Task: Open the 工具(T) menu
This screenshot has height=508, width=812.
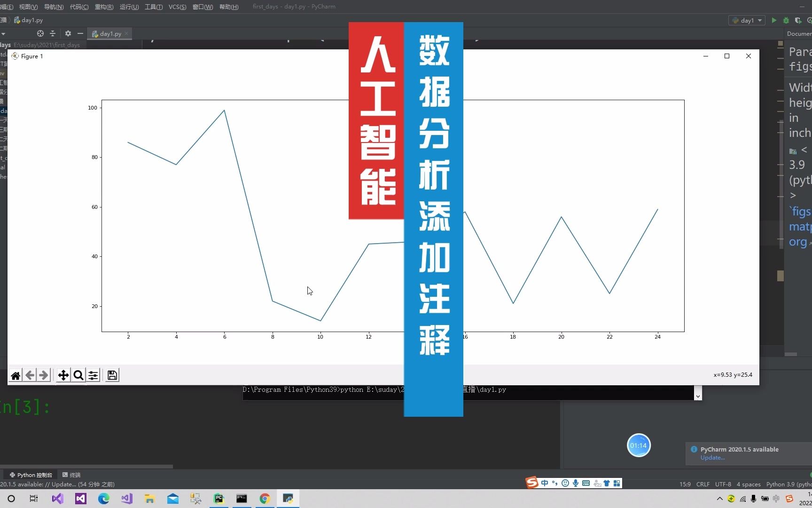Action: click(154, 7)
